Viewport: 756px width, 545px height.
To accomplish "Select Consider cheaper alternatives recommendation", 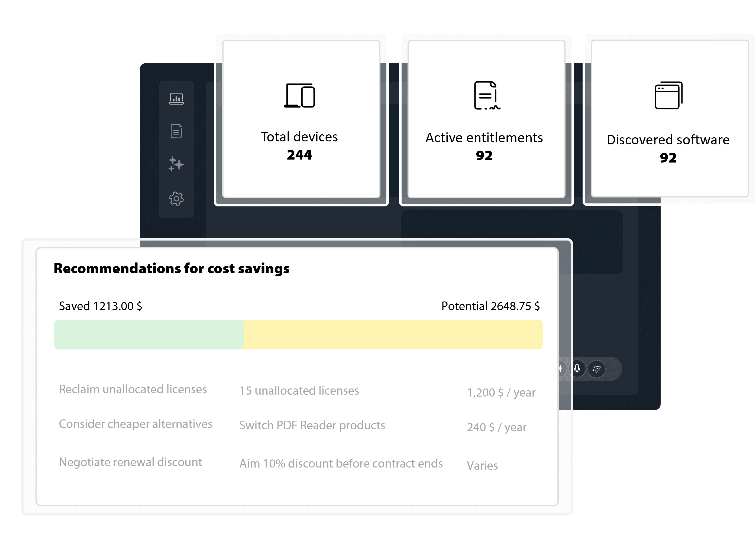I will click(x=136, y=424).
